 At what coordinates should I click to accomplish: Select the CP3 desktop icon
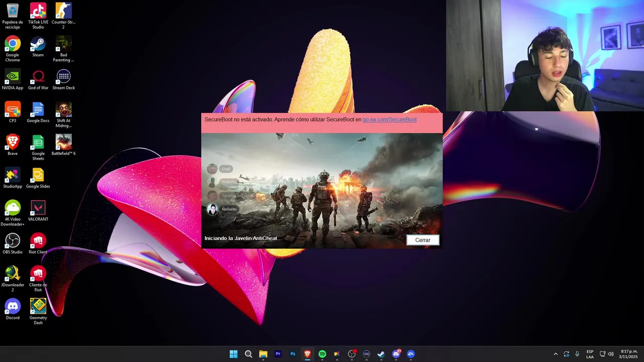pyautogui.click(x=13, y=112)
